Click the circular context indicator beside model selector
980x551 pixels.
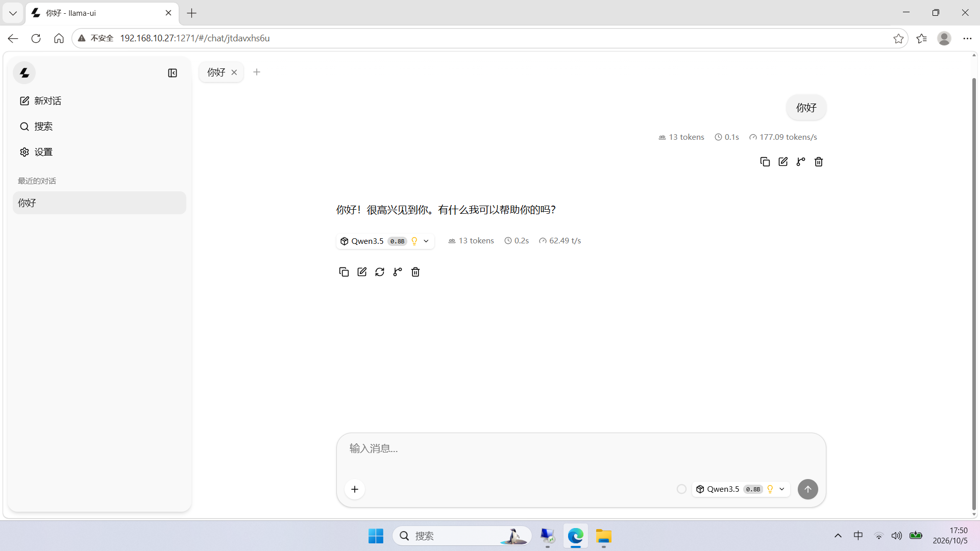681,489
